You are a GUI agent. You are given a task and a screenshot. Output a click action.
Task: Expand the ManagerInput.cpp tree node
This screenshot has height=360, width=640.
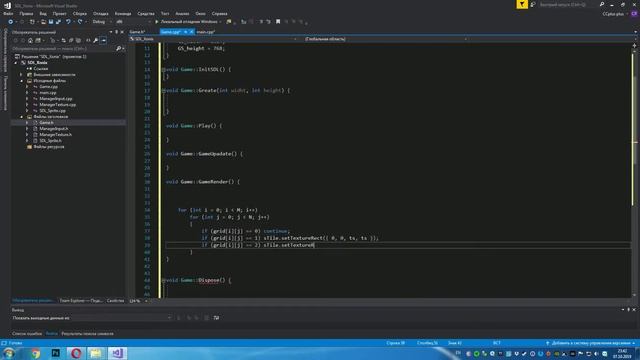click(x=27, y=99)
